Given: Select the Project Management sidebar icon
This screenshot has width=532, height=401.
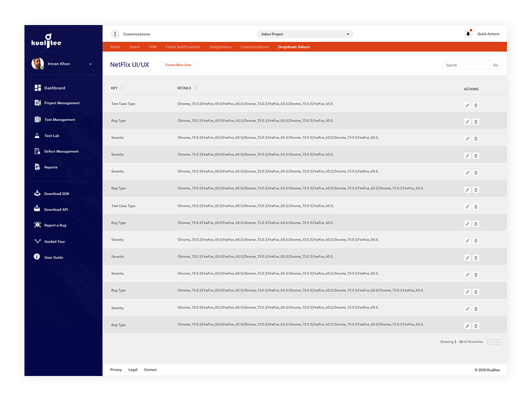Looking at the screenshot, I should click(x=37, y=103).
